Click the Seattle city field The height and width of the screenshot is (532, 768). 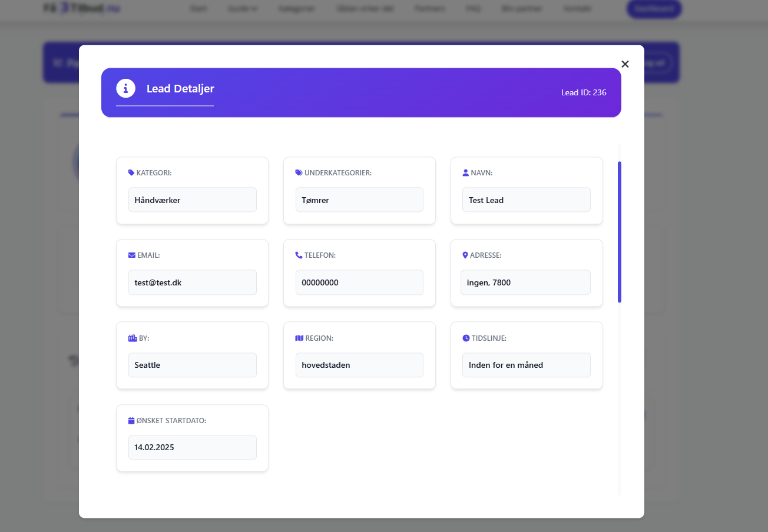(192, 365)
